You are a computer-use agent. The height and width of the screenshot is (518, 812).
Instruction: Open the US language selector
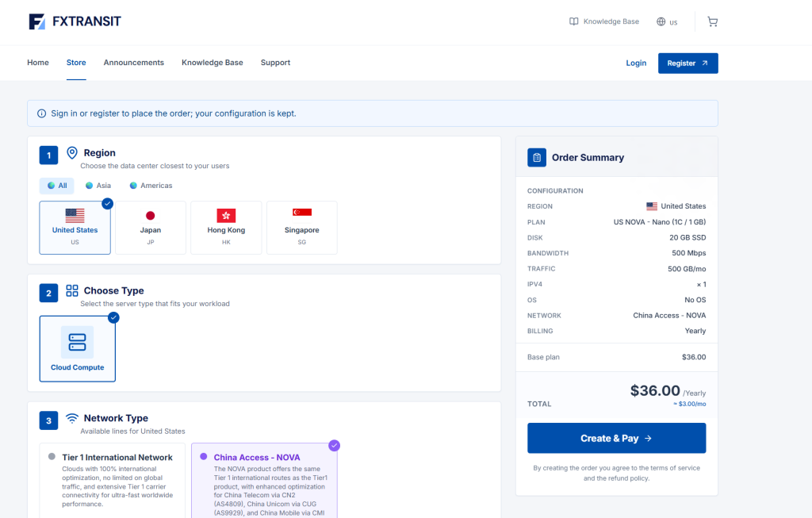click(x=667, y=21)
